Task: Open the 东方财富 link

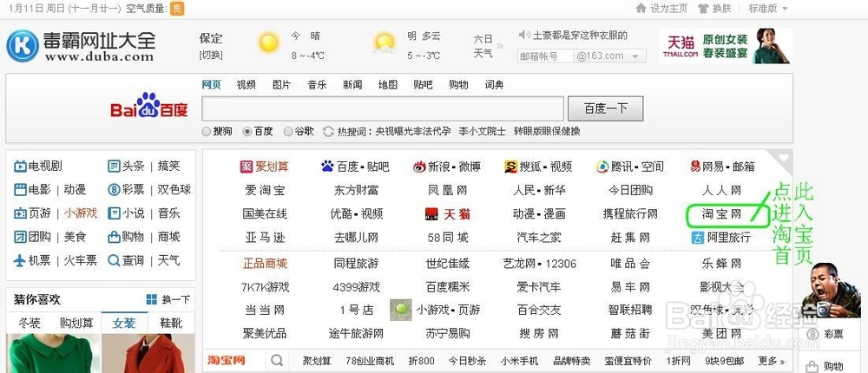Action: [357, 190]
